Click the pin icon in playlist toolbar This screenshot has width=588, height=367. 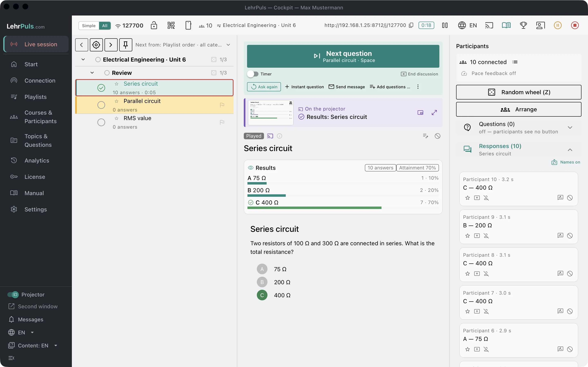tap(126, 45)
